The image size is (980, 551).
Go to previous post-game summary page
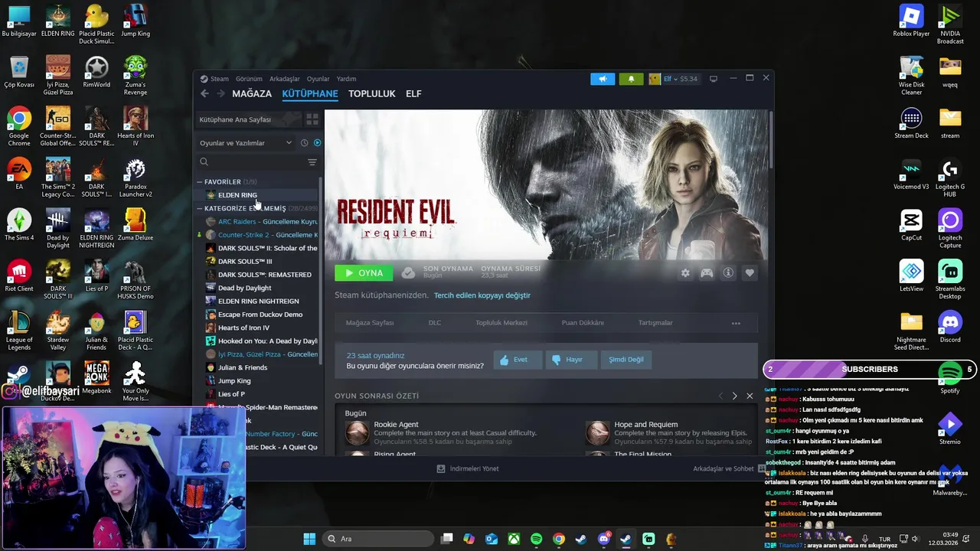[720, 396]
